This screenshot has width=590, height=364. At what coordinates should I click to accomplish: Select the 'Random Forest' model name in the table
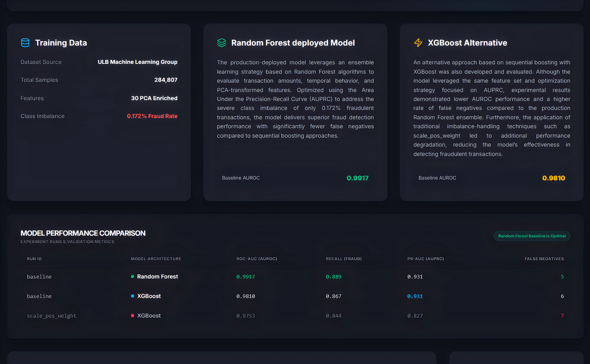[158, 276]
